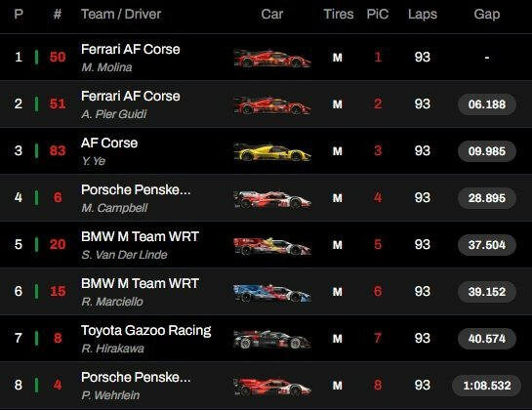
Task: Click the red Ferrari #50 car image
Action: click(272, 58)
